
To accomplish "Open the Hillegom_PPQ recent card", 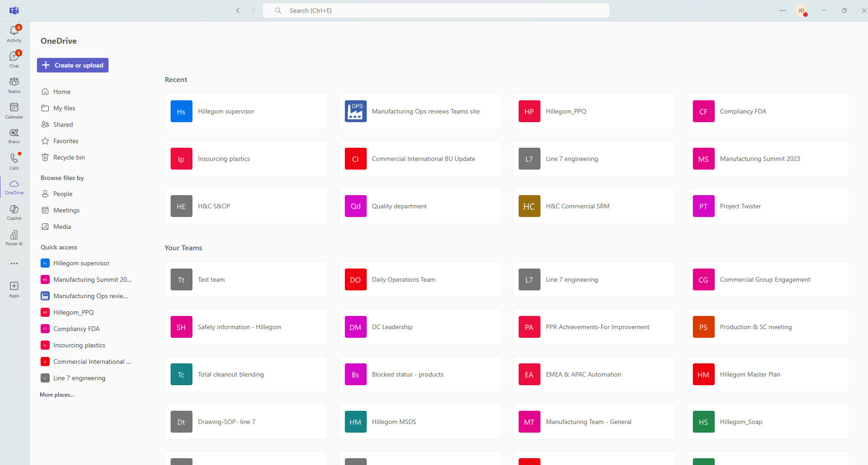I will coord(594,111).
